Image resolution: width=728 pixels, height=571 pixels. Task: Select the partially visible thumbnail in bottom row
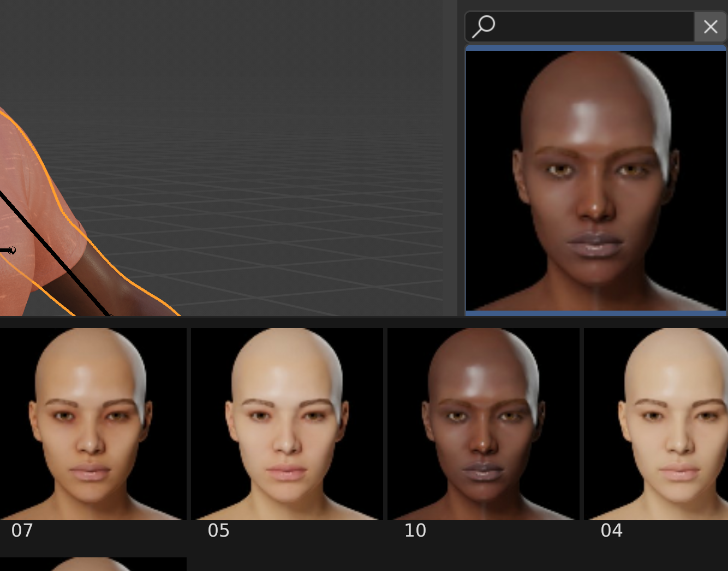click(93, 564)
